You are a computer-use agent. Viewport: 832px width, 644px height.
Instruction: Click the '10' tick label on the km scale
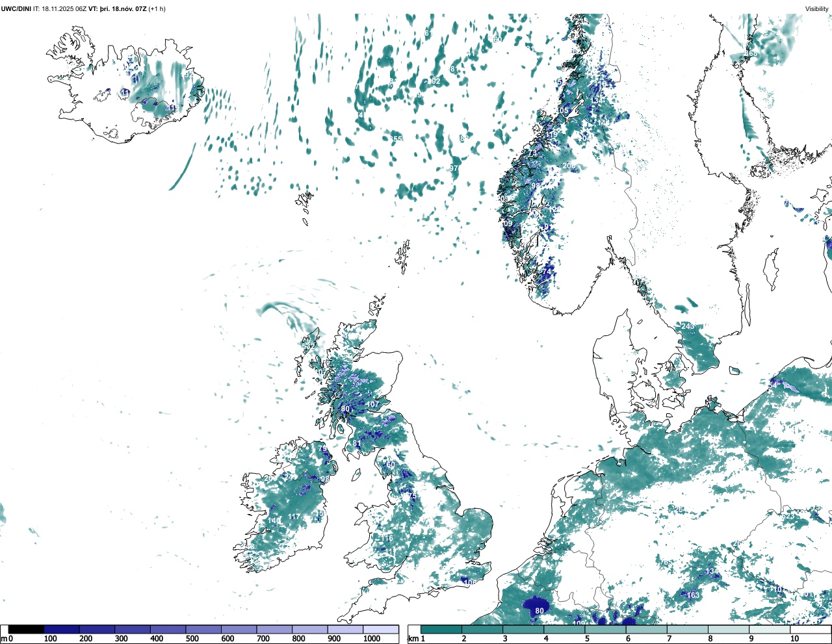(794, 639)
